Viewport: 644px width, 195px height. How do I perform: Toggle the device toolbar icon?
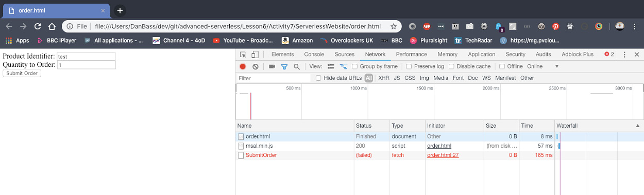tap(255, 55)
